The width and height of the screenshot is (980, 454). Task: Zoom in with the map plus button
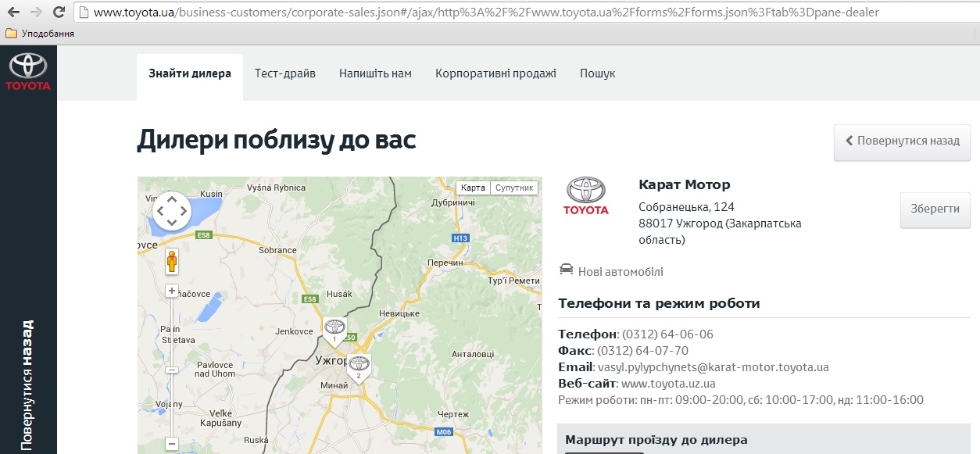click(x=172, y=291)
